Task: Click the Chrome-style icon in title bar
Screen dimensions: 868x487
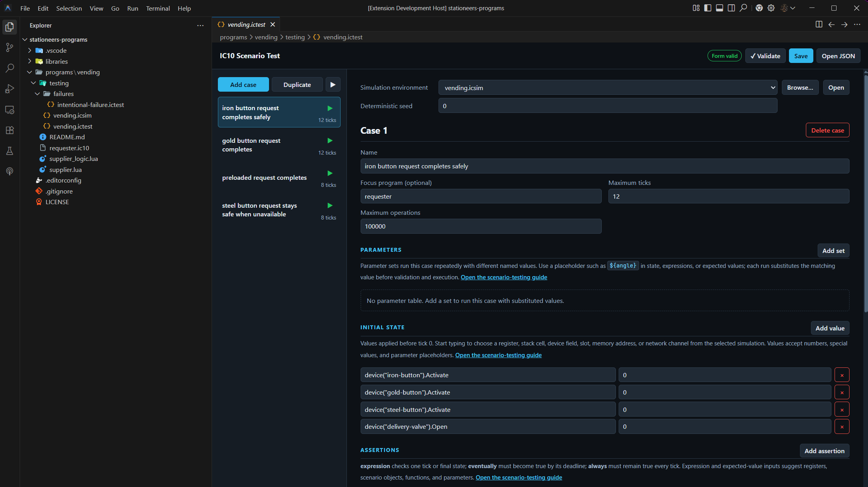Action: tap(759, 8)
